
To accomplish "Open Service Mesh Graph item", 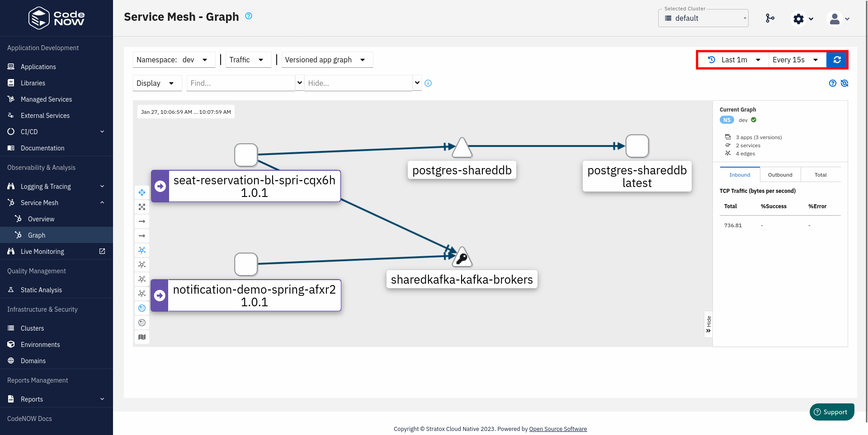I will (57, 235).
